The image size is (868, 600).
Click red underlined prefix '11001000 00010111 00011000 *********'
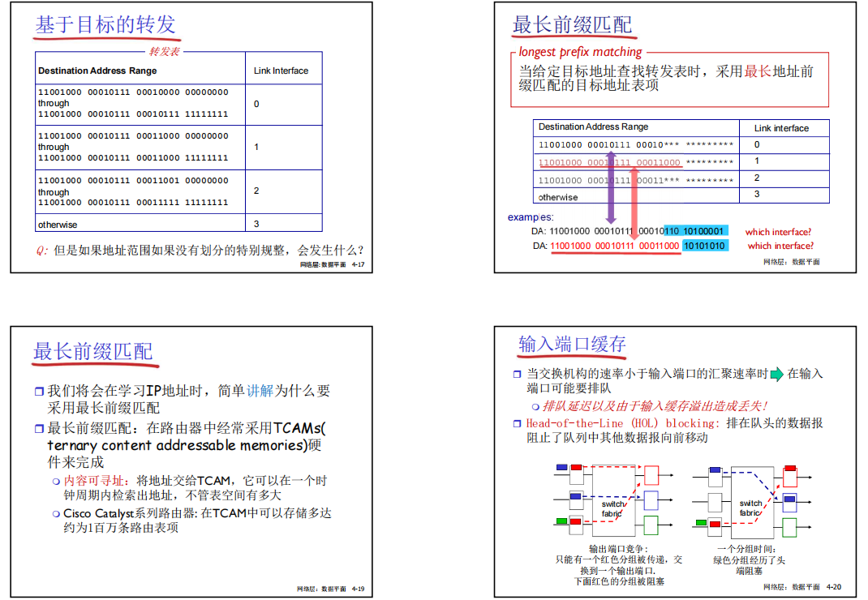(x=636, y=162)
